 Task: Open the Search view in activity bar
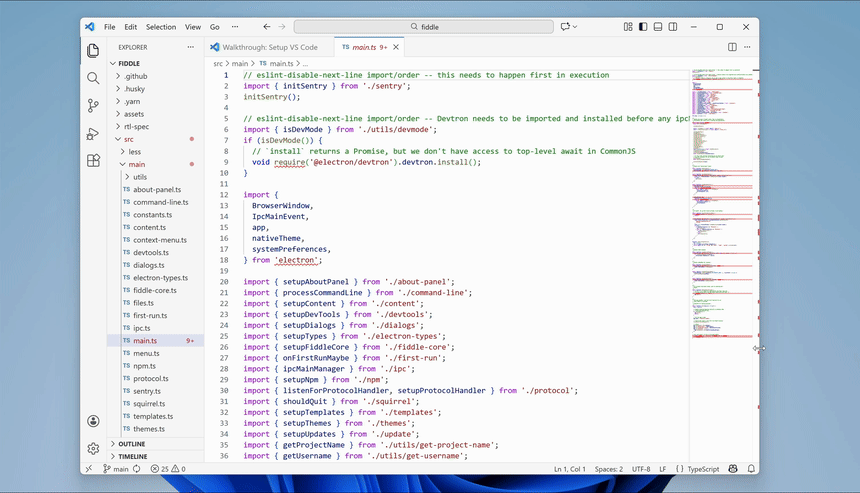(x=93, y=78)
